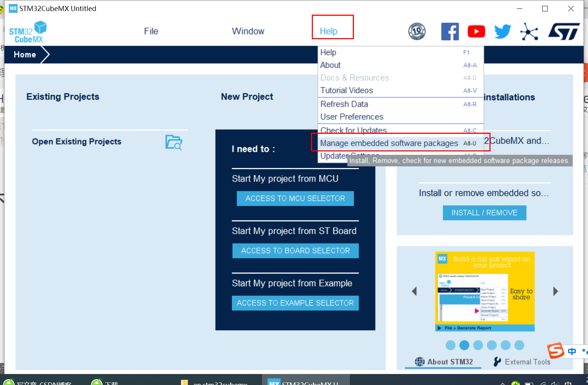Click the ST community network icon

point(529,32)
